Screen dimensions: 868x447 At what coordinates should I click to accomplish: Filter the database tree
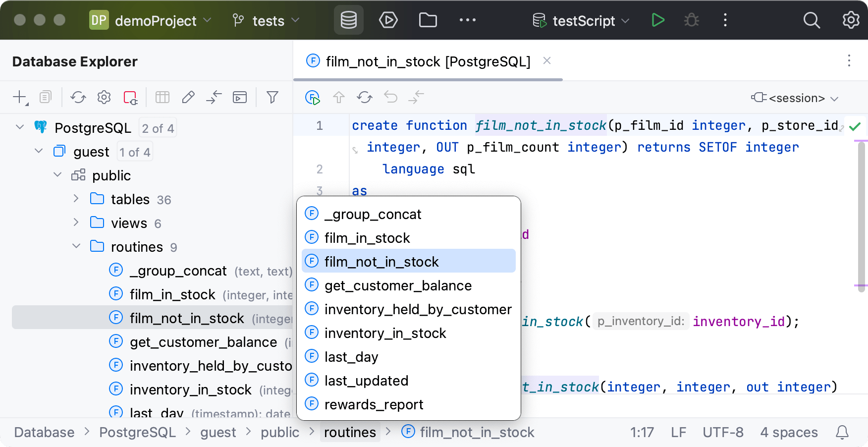[x=272, y=97]
